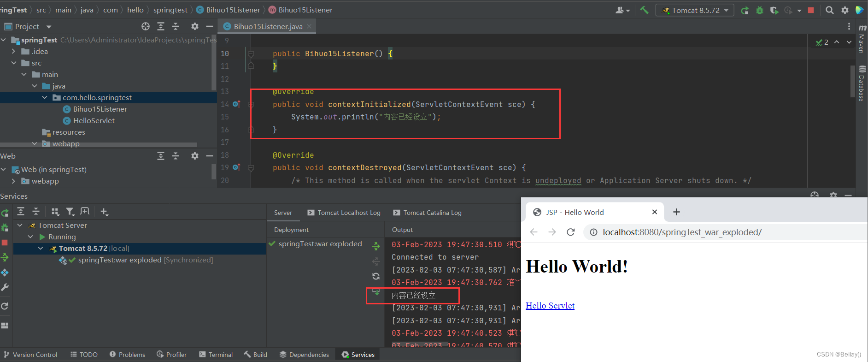Run with coverage from the top toolbar
Viewport: 868px width, 362px height.
(x=774, y=10)
